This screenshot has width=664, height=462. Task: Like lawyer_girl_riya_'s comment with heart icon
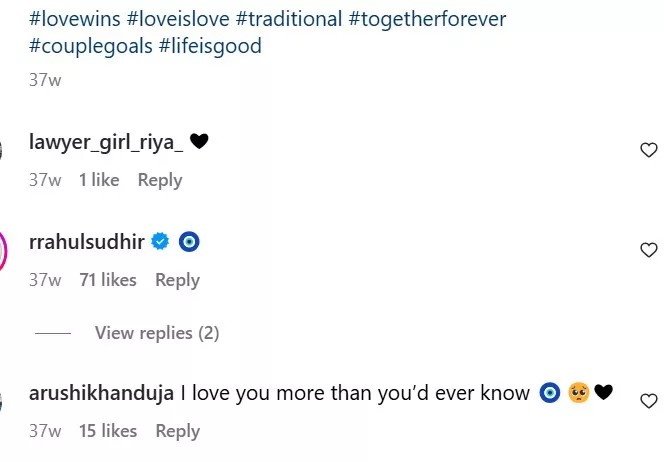coord(648,150)
